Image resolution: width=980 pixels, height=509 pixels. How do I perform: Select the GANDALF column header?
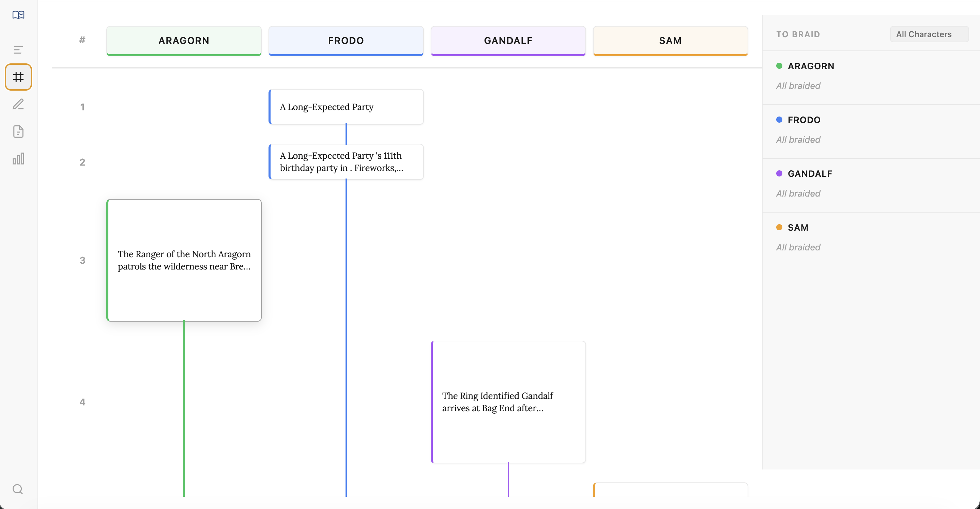tap(508, 40)
